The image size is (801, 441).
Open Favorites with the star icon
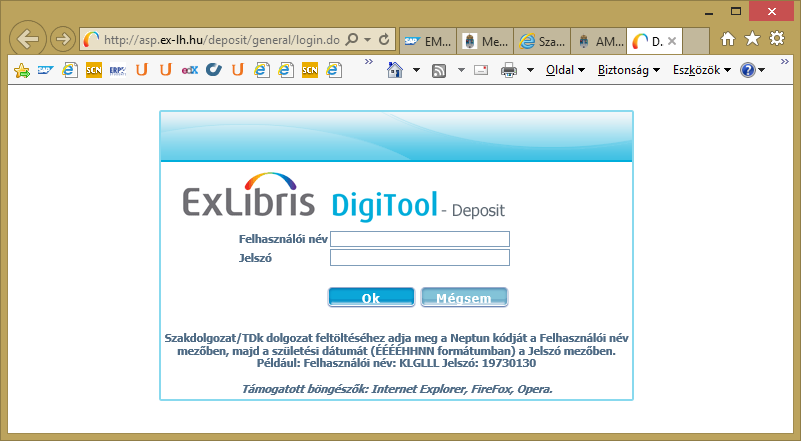coord(752,39)
